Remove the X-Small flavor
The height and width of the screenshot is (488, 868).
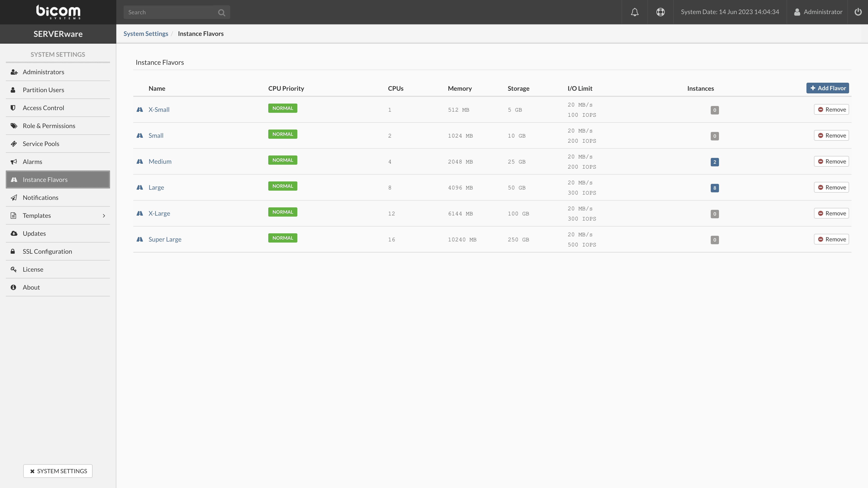coord(831,110)
